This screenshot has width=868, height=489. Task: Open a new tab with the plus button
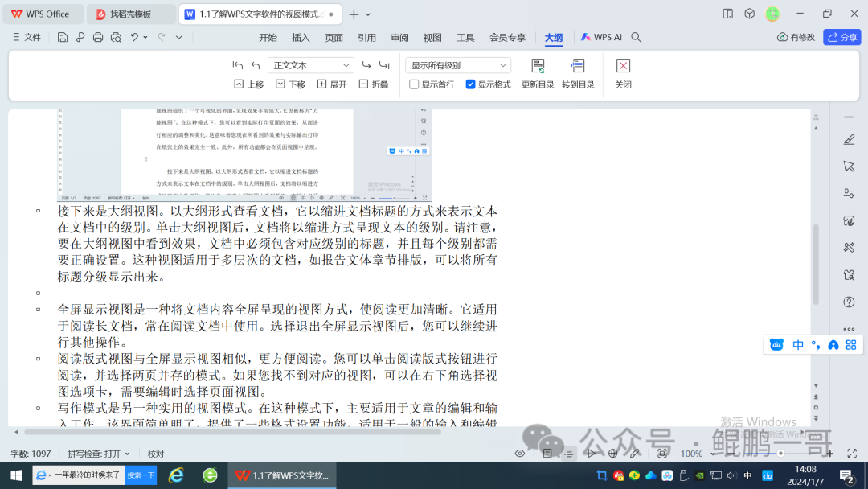(x=354, y=14)
